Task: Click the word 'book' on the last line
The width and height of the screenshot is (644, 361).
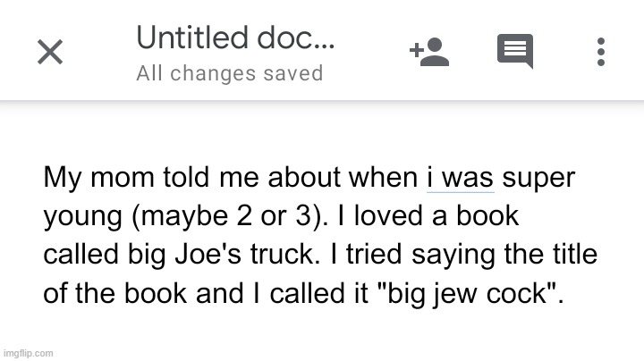Action: [156, 294]
